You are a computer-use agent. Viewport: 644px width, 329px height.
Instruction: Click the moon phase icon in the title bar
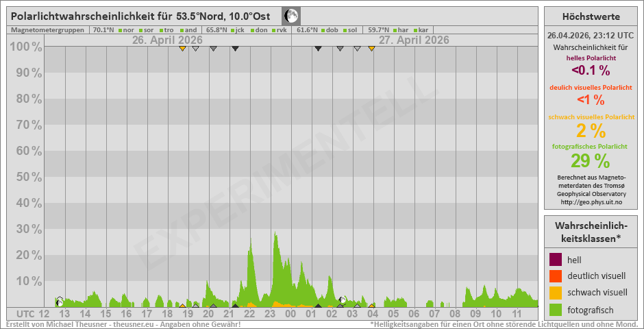pyautogui.click(x=291, y=15)
